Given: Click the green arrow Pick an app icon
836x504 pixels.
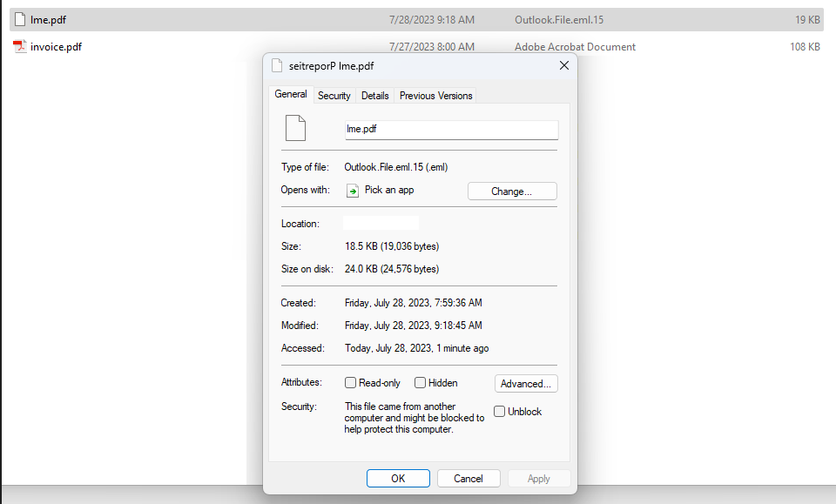Looking at the screenshot, I should tap(353, 191).
